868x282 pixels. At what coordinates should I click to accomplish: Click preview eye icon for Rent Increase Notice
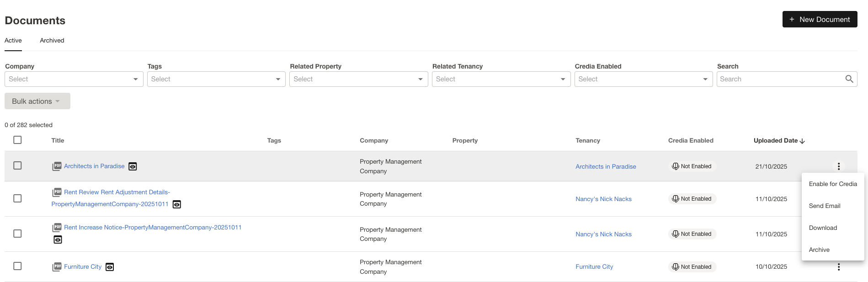click(58, 240)
